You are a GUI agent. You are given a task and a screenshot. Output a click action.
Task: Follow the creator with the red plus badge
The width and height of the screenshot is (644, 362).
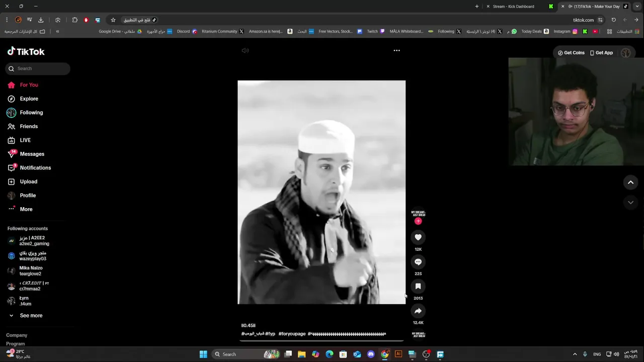click(418, 221)
